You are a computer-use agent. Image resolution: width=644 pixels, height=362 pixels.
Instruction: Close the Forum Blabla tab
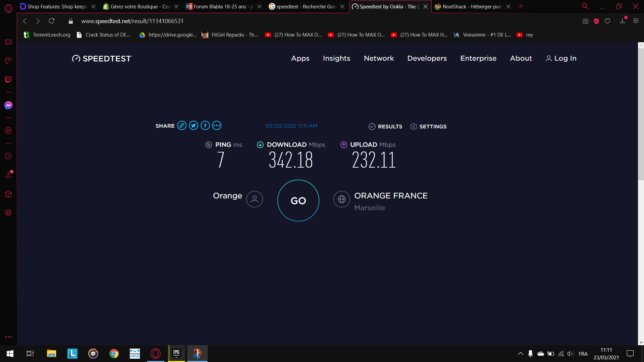(259, 7)
